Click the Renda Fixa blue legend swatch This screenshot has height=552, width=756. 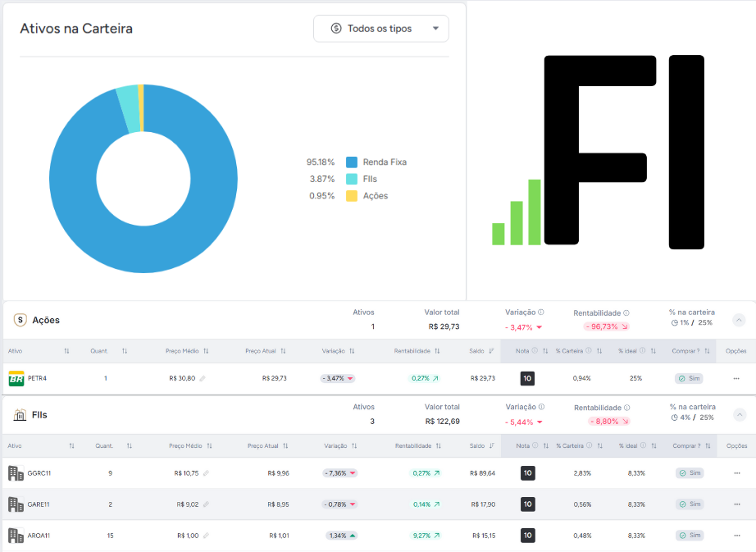[x=352, y=162]
